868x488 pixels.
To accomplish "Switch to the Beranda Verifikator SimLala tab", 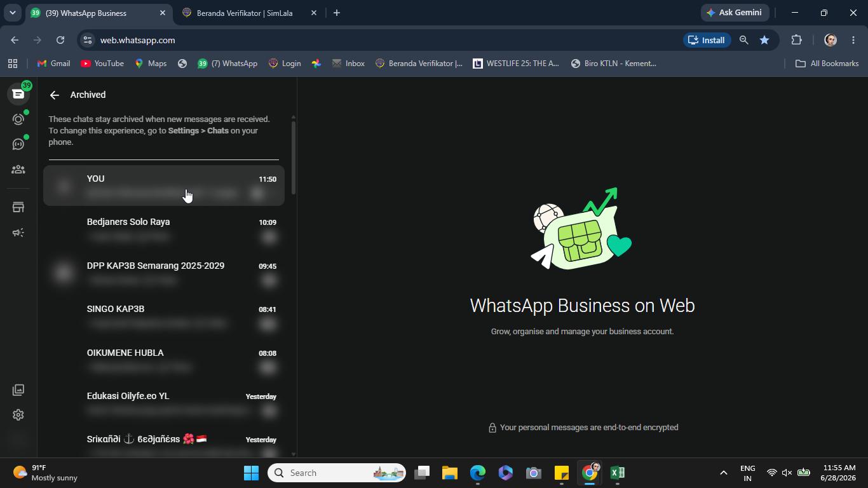I will (249, 13).
